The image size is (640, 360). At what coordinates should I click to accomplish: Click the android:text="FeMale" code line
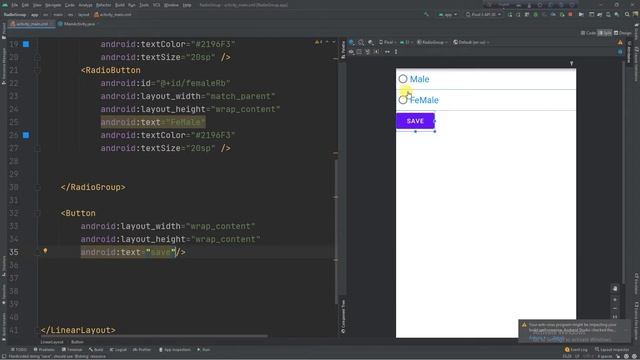point(153,122)
